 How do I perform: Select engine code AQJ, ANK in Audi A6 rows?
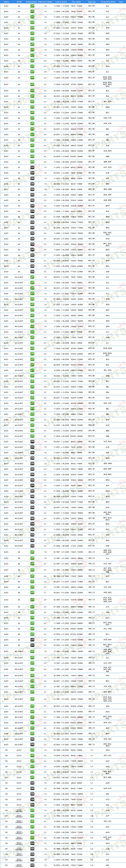[108, 629]
